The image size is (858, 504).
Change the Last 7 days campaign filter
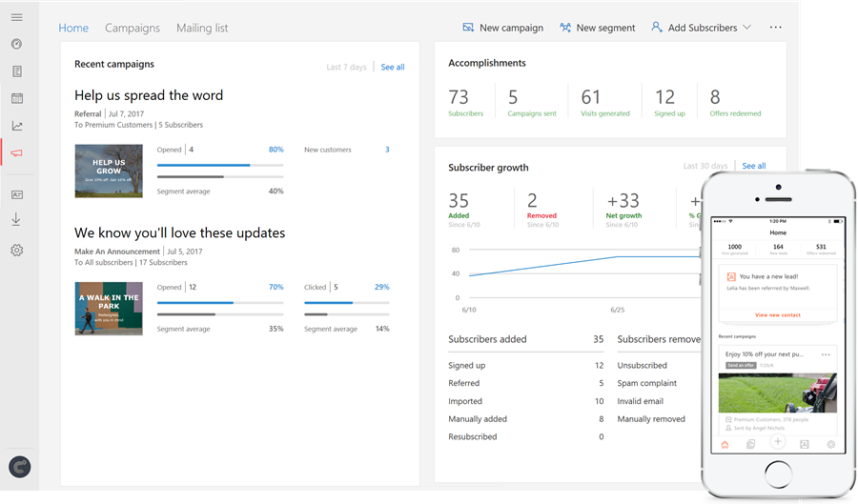coord(346,68)
